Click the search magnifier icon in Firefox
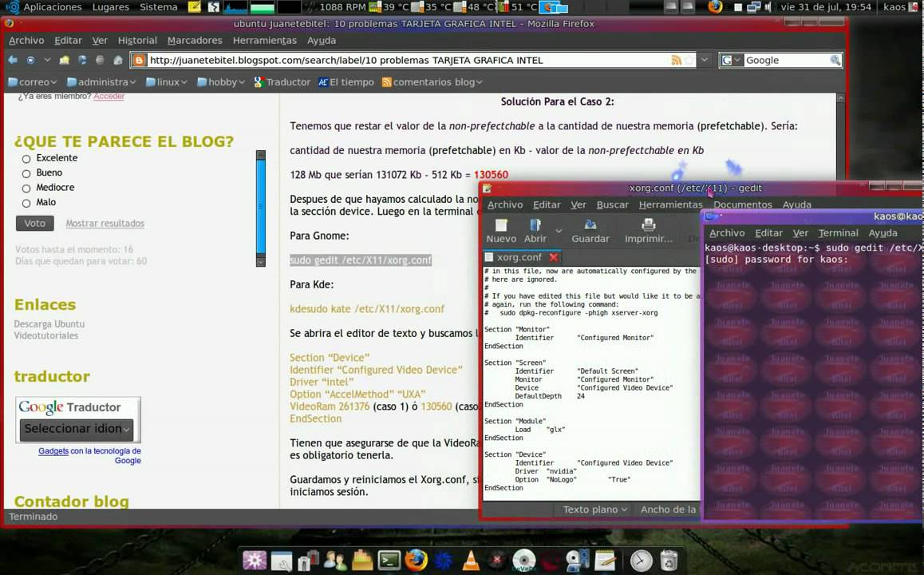 835,60
